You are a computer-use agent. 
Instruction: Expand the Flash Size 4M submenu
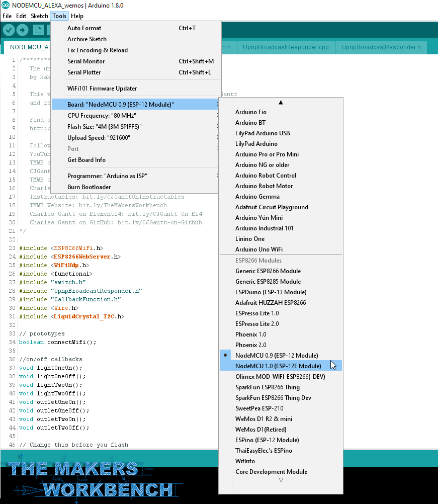135,127
